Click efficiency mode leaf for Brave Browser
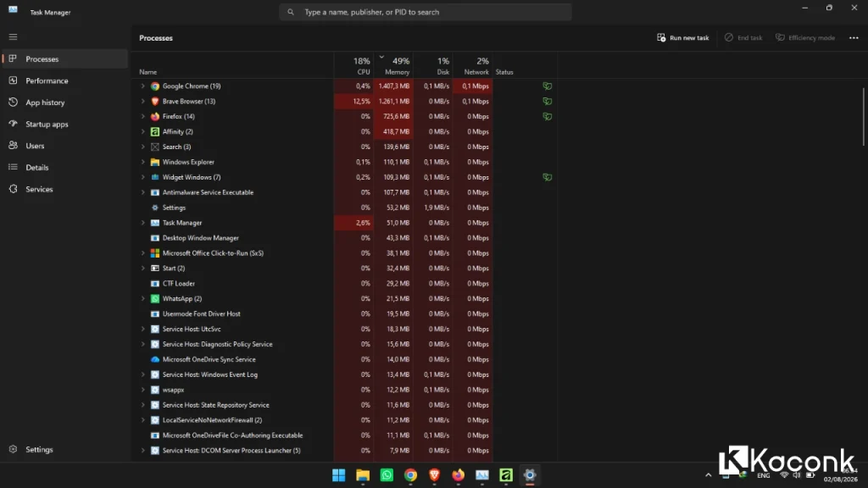 [x=547, y=102]
